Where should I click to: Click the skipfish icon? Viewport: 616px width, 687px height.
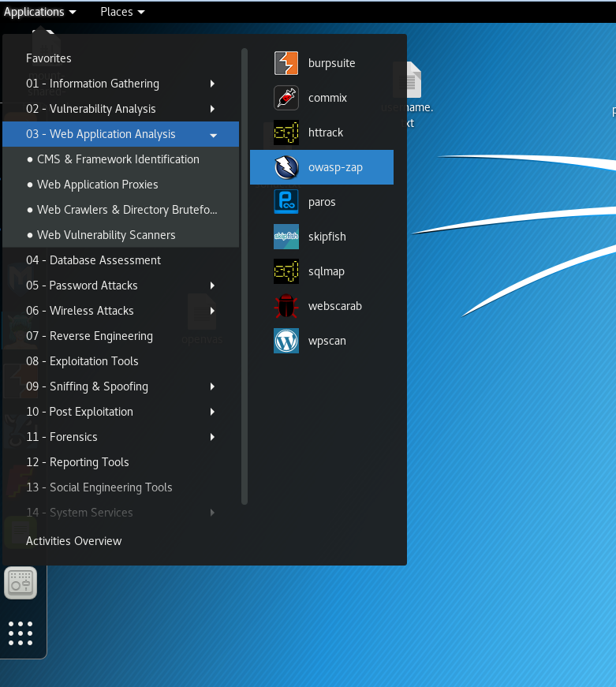point(286,237)
